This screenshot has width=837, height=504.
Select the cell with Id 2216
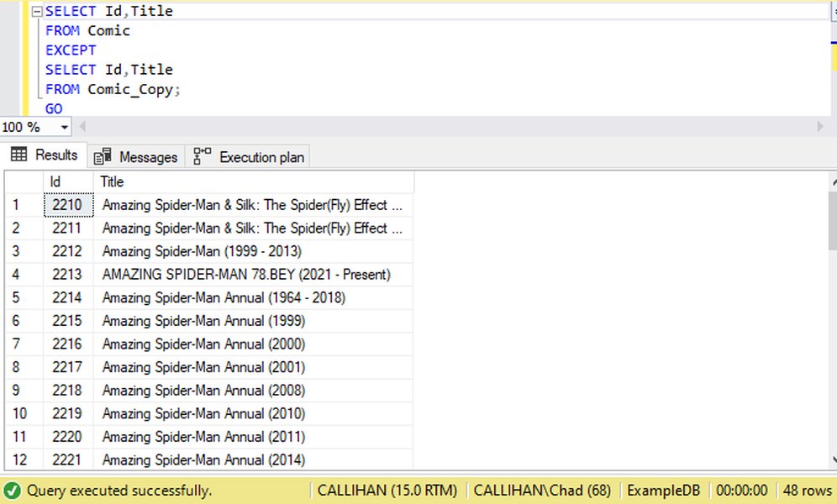68,344
